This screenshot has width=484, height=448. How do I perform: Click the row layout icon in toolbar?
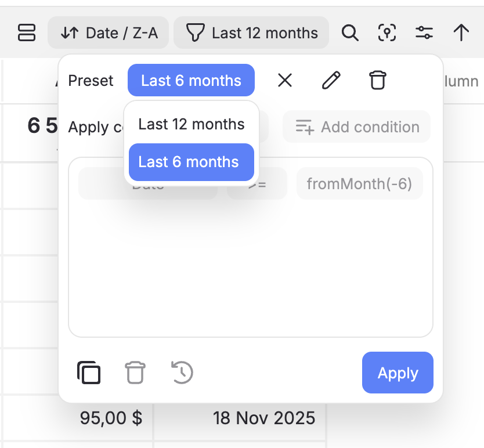point(27,32)
